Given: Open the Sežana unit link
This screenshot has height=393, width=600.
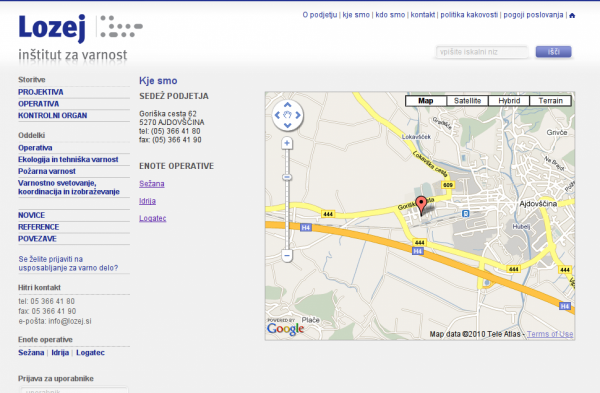Looking at the screenshot, I should (152, 184).
